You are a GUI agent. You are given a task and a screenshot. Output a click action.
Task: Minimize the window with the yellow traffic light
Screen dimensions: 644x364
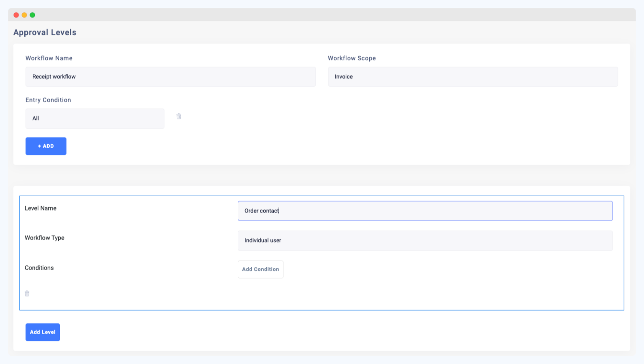point(24,14)
